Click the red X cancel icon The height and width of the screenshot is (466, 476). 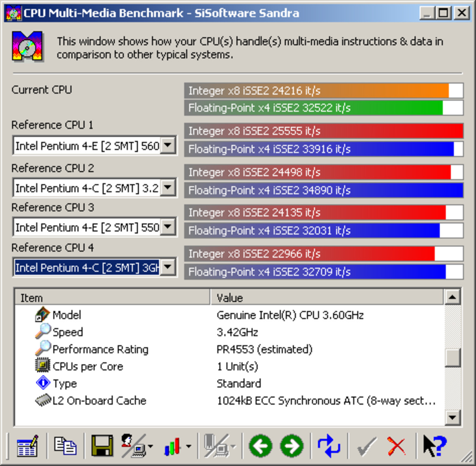coord(397,446)
